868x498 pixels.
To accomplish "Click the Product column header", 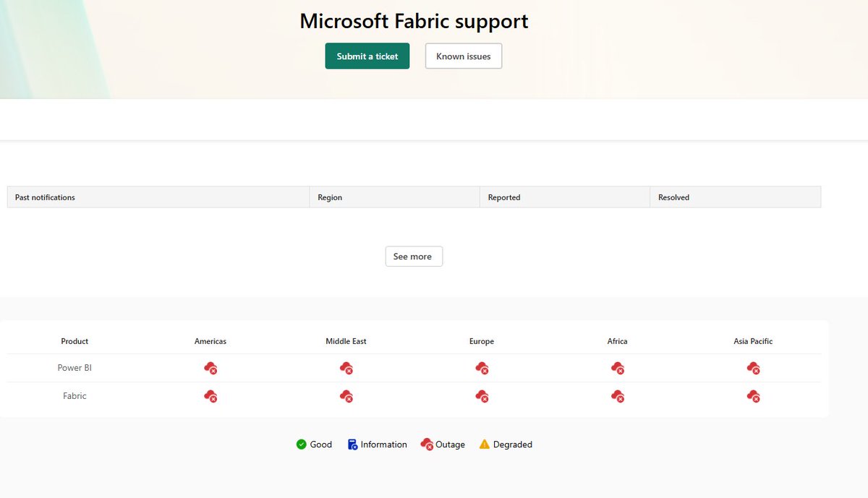I will (x=75, y=341).
